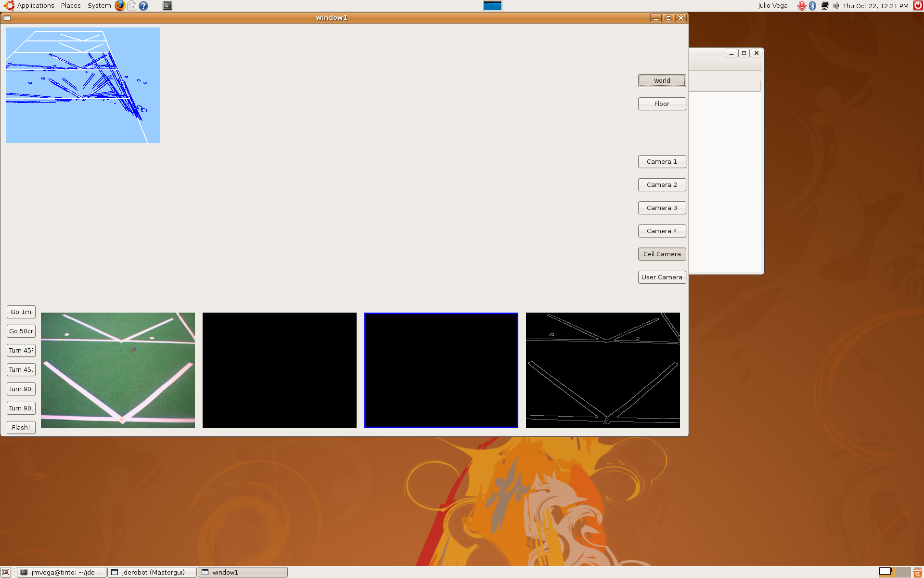The image size is (924, 578).
Task: Switch to Camera 2
Action: click(x=662, y=184)
